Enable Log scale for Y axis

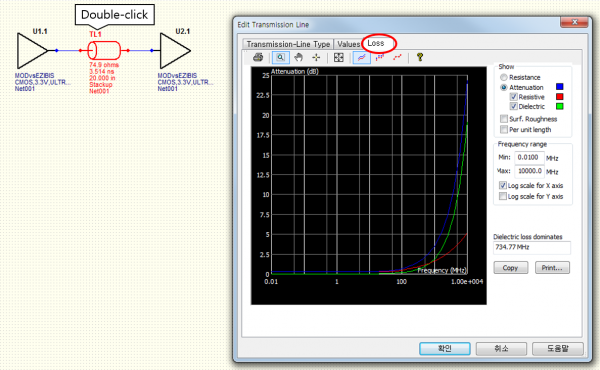503,196
